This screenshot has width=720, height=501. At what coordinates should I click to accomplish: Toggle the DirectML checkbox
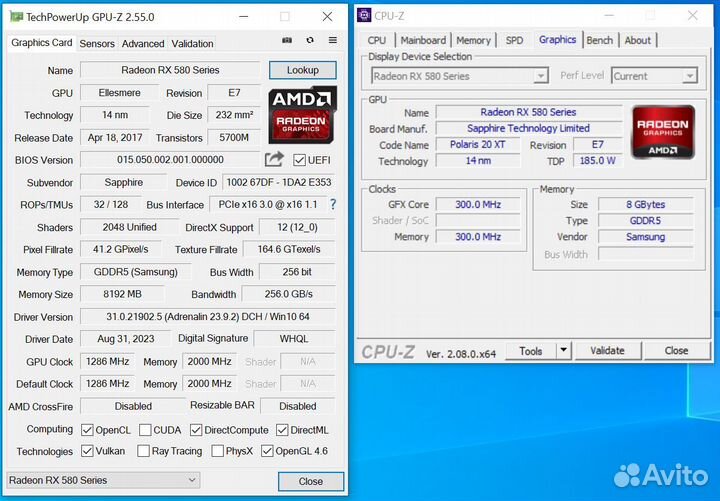[x=282, y=430]
